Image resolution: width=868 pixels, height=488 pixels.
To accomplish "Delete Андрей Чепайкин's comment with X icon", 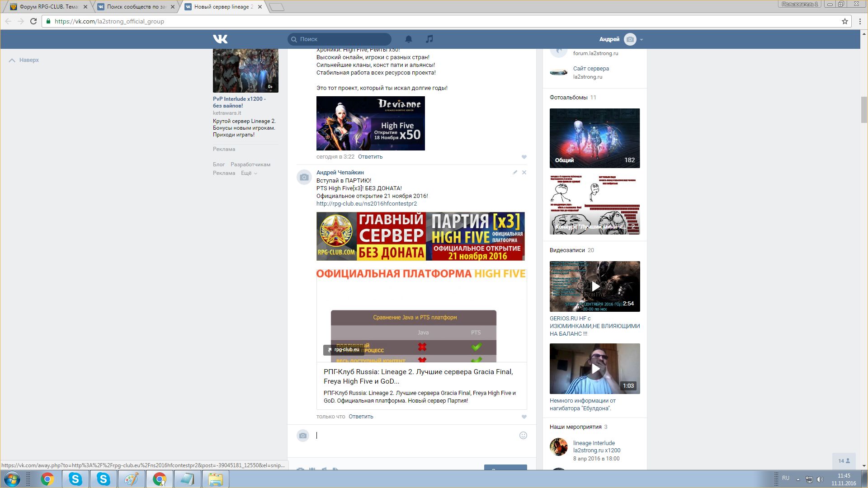I will tap(524, 172).
